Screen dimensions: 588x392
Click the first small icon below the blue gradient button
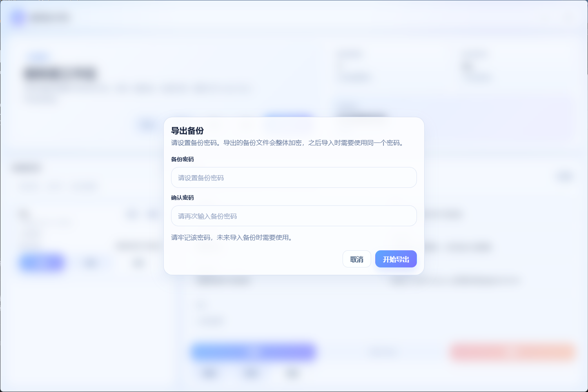(209, 374)
